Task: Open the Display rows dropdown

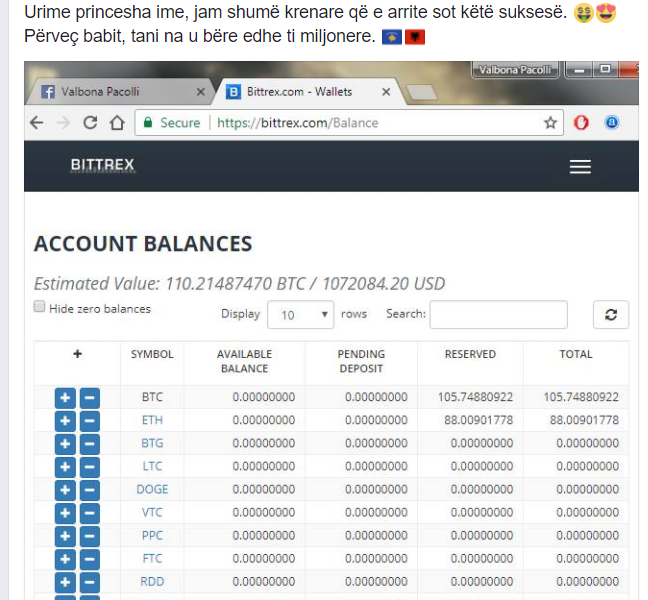Action: [x=301, y=314]
